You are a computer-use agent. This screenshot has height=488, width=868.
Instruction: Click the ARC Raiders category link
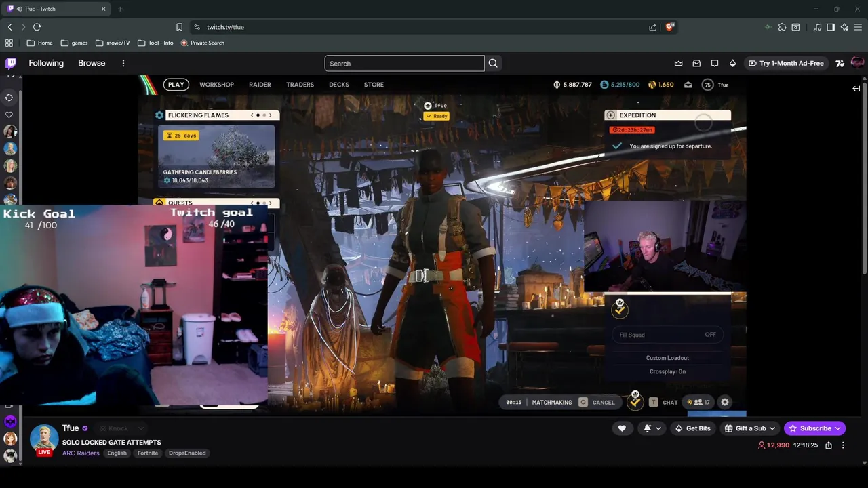(x=81, y=453)
